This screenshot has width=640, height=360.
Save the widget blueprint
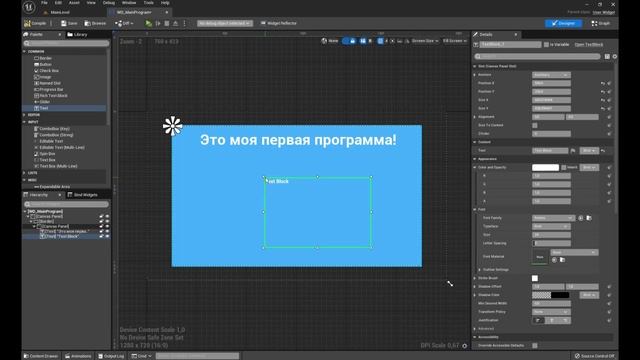(x=69, y=23)
